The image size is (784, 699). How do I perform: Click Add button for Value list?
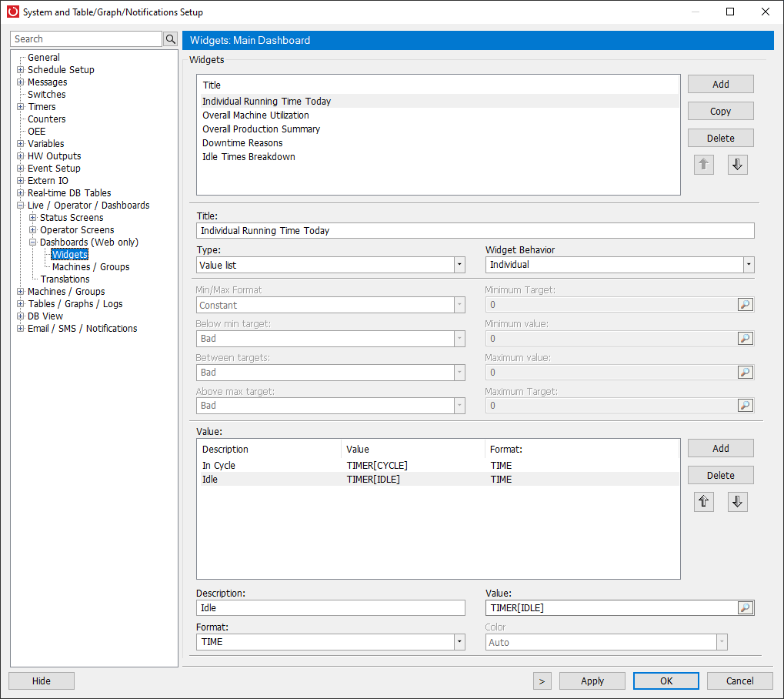click(x=720, y=448)
